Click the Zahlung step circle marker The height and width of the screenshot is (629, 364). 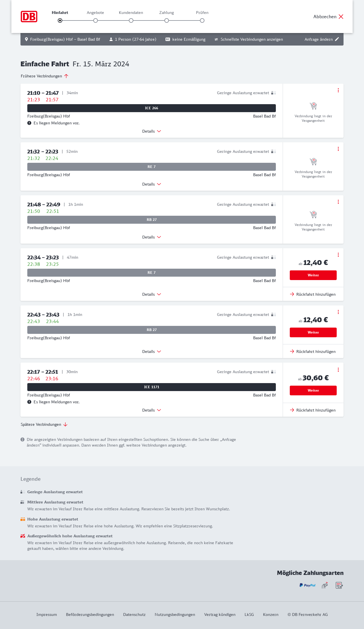(x=167, y=20)
